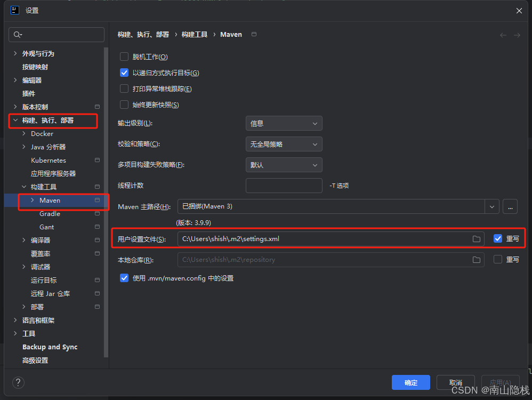Click 取消 to cancel settings

pos(456,383)
